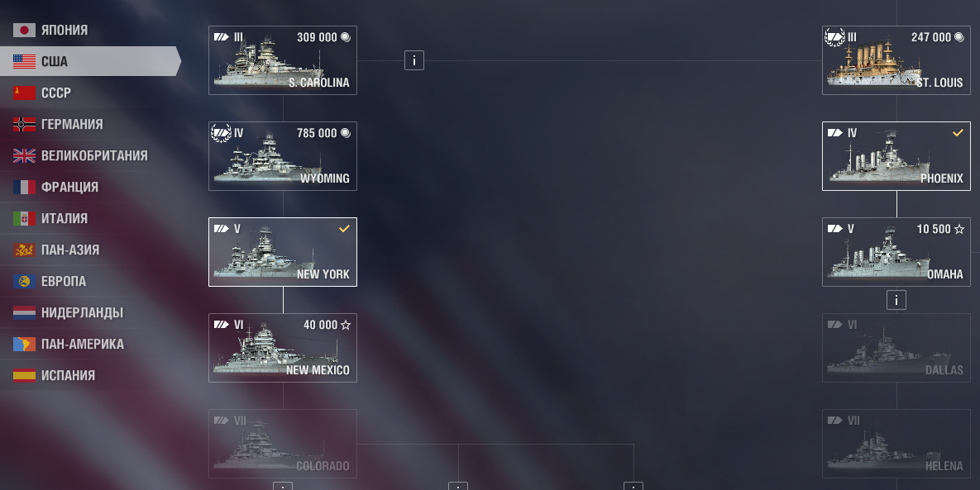Viewport: 980px width, 490px height.
Task: Select the Wyoming battleship card
Action: (x=283, y=156)
